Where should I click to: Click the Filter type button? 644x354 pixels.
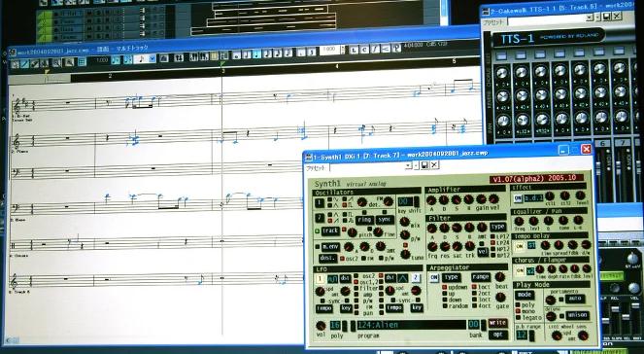tap(497, 227)
